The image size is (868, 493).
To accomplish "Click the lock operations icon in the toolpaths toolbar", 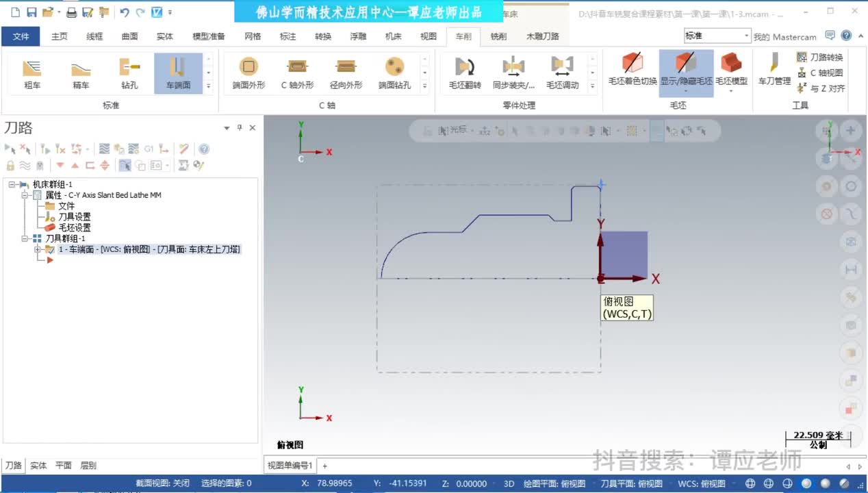I will (x=10, y=165).
